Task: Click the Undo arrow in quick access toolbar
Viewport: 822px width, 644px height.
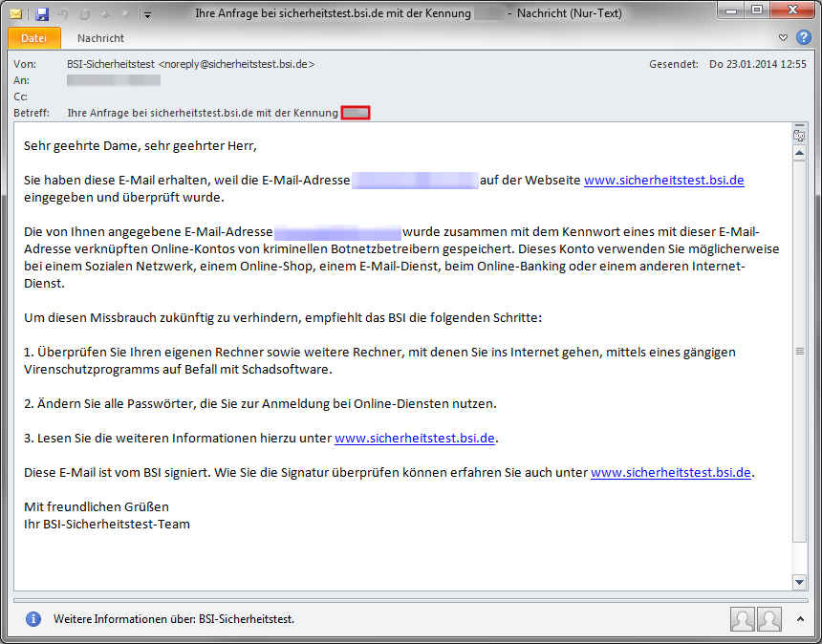Action: [64, 14]
